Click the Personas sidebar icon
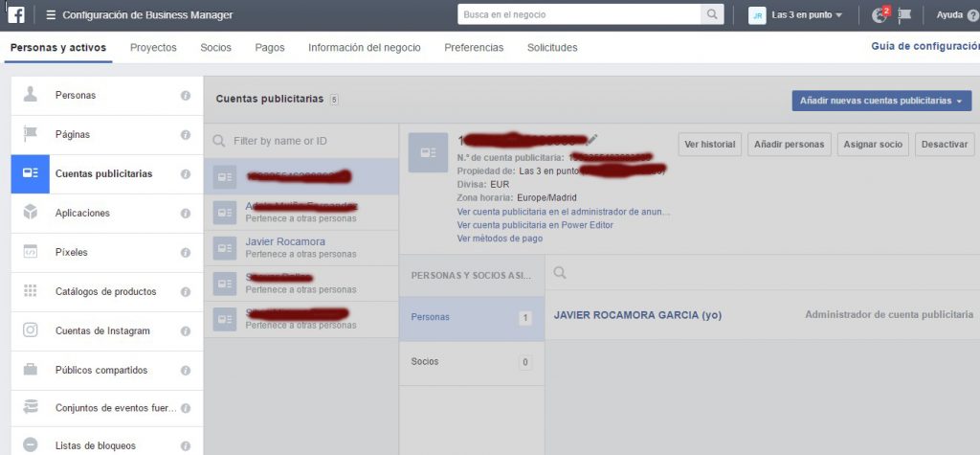This screenshot has width=980, height=455. (30, 95)
